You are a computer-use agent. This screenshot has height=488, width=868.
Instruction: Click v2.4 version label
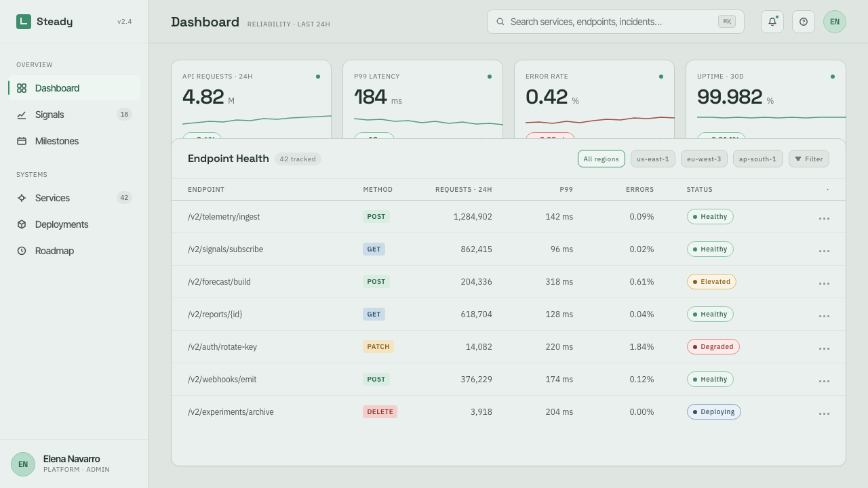pyautogui.click(x=125, y=22)
